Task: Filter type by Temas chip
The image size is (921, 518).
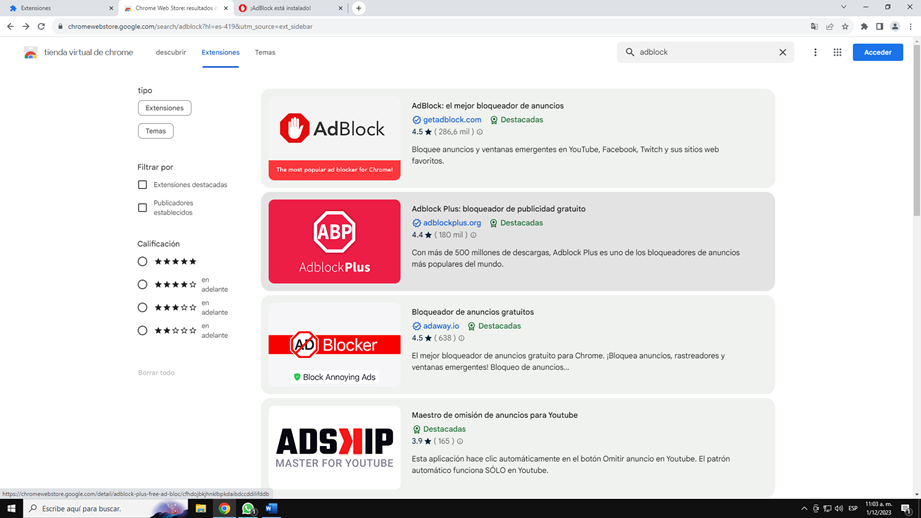Action: coord(156,131)
